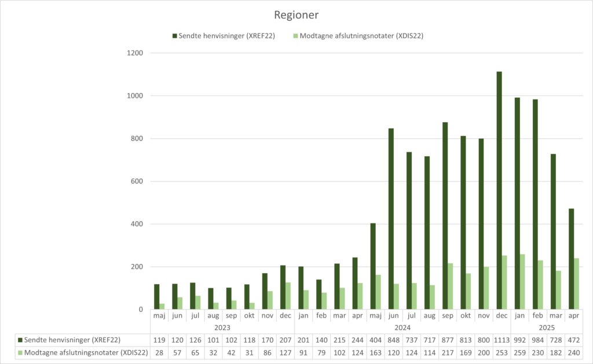Click table cell with value '877'
The image size is (593, 364).
[x=448, y=340]
